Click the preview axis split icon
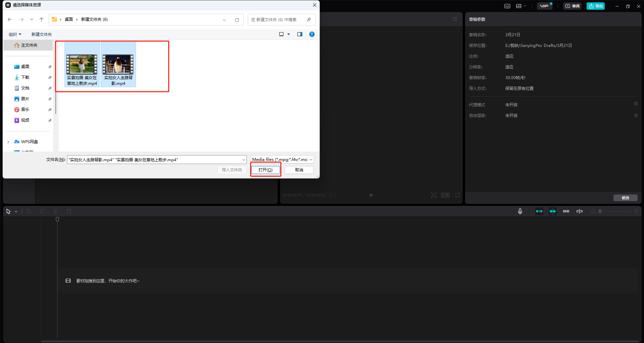The height and width of the screenshot is (343, 644). tap(580, 211)
